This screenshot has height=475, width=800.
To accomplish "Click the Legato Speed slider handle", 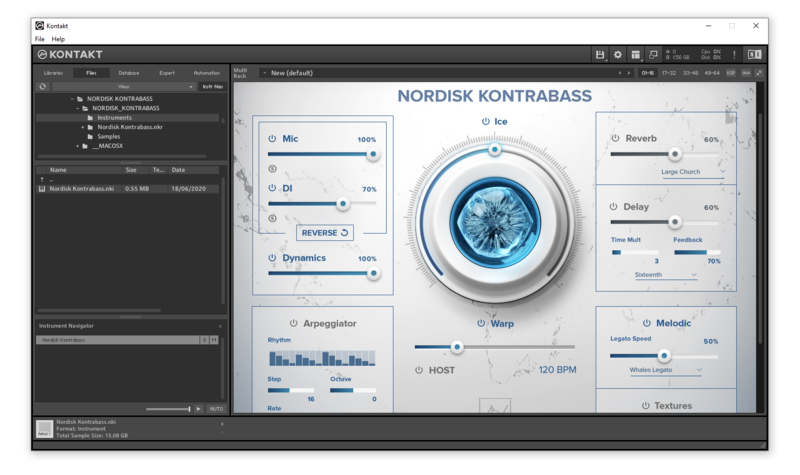I will [664, 355].
